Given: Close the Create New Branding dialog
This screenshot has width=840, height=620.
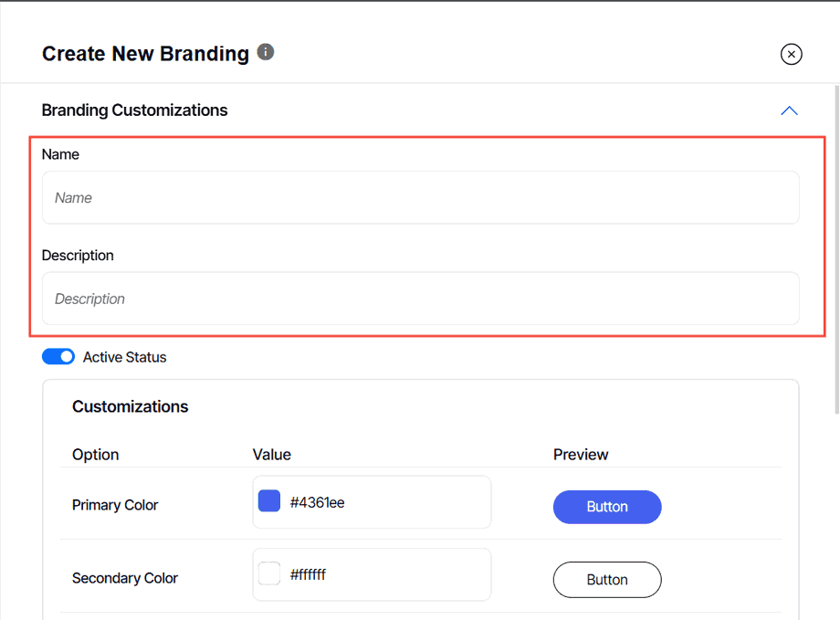Looking at the screenshot, I should (x=791, y=55).
